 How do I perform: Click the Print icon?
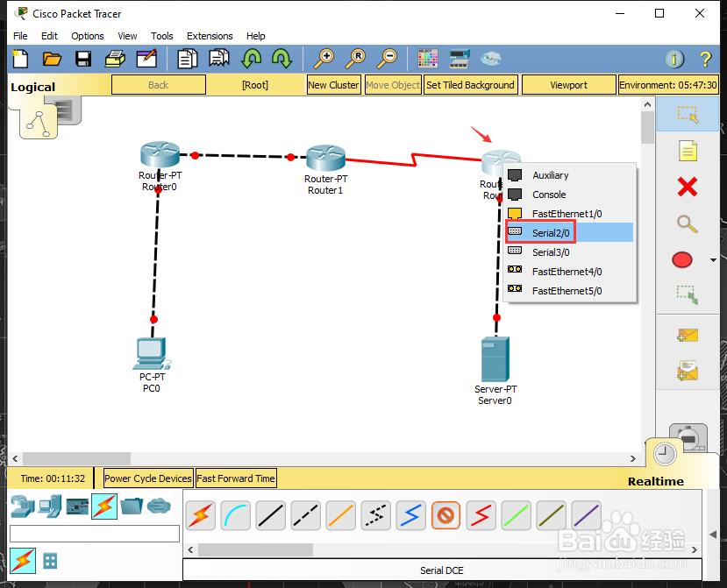coord(115,59)
